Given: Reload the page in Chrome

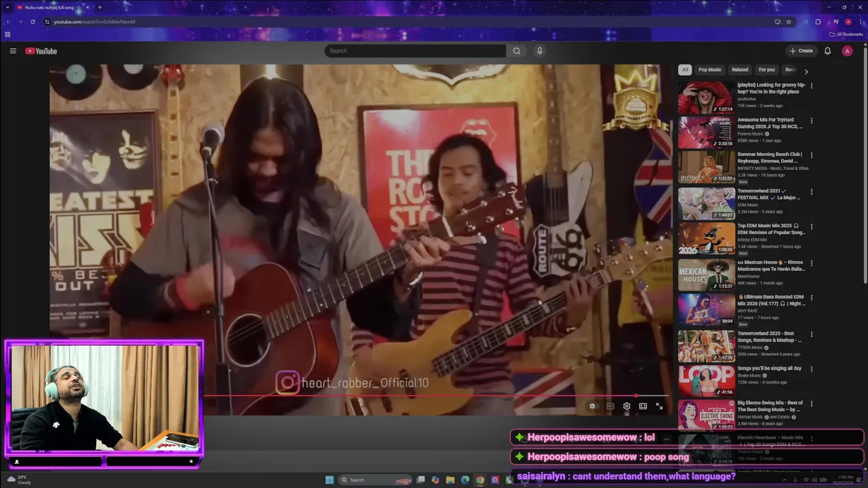Looking at the screenshot, I should pos(33,22).
